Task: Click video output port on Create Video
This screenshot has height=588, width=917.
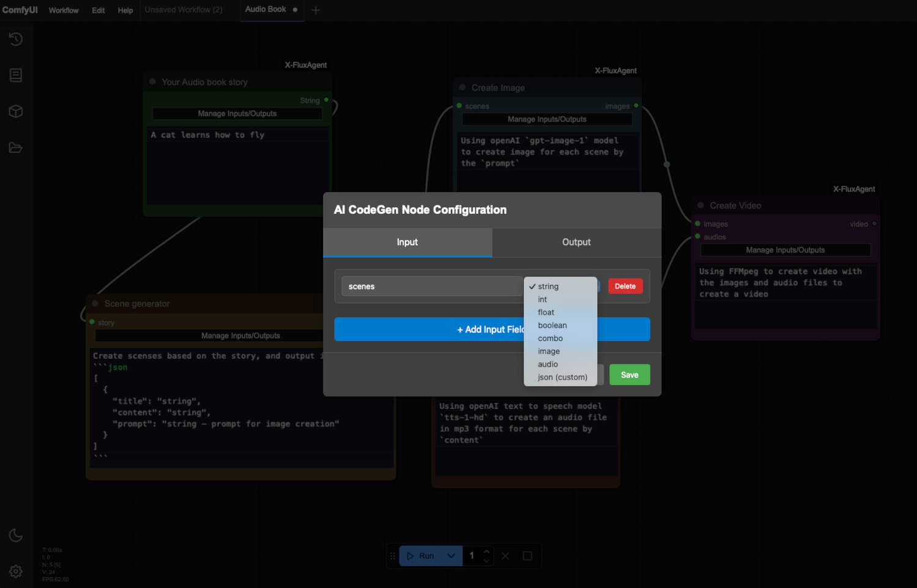Action: click(x=875, y=224)
